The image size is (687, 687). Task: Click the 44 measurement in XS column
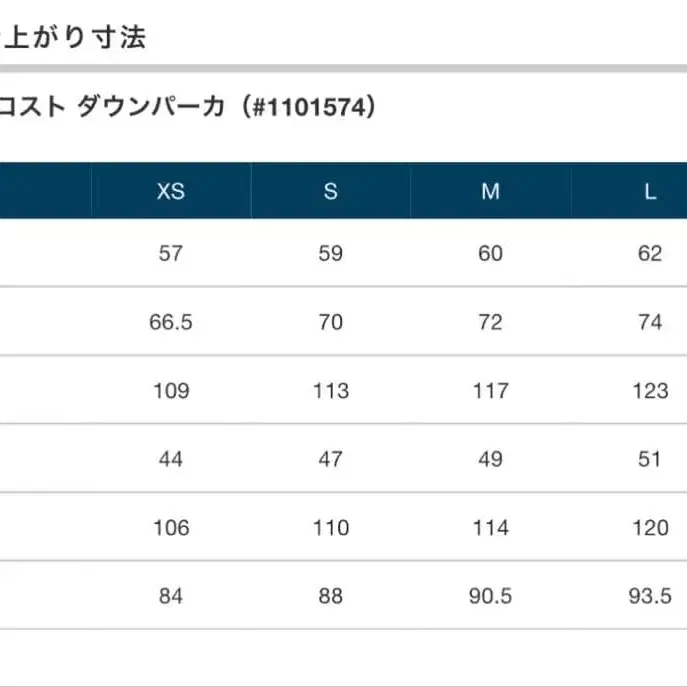pyautogui.click(x=171, y=459)
